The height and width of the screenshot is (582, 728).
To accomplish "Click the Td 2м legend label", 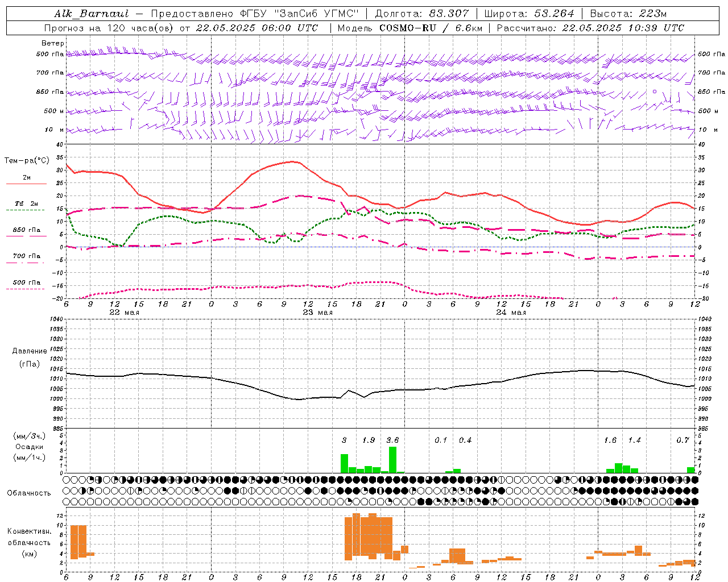I will tap(26, 203).
